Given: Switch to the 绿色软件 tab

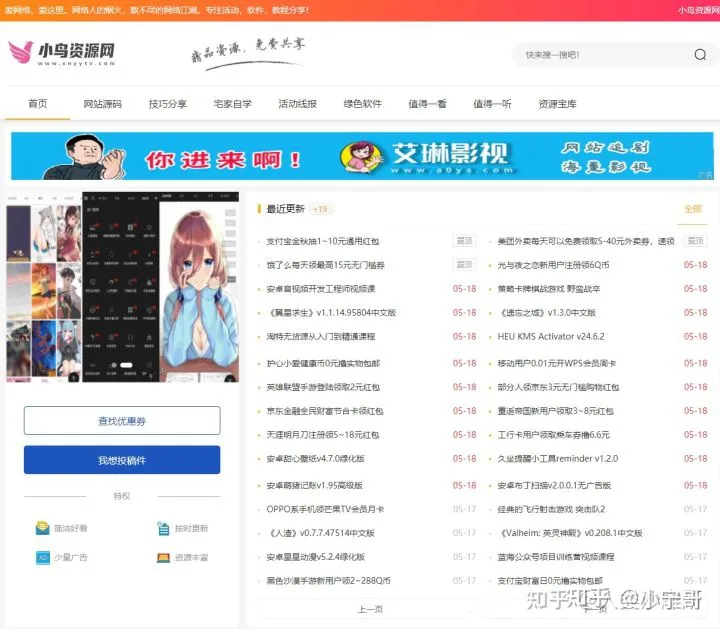Looking at the screenshot, I should pos(362,104).
